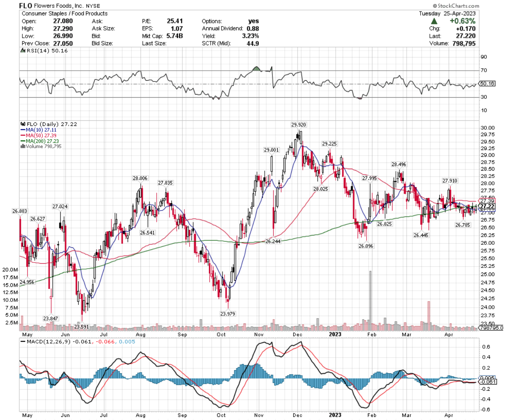Viewport: 507px width, 420px height.
Task: Click the 50.16 RSI value tag on axis
Action: pos(487,83)
